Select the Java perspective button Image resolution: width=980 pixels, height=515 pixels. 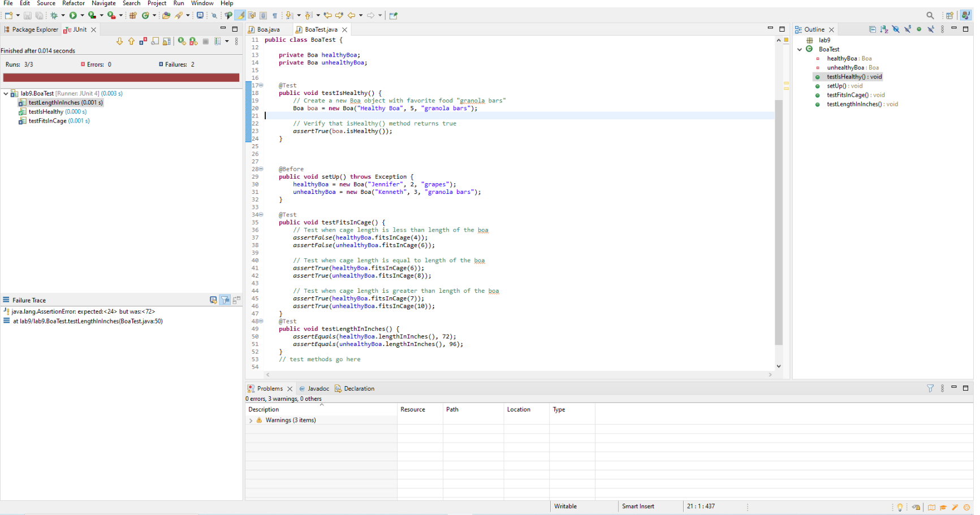[966, 15]
